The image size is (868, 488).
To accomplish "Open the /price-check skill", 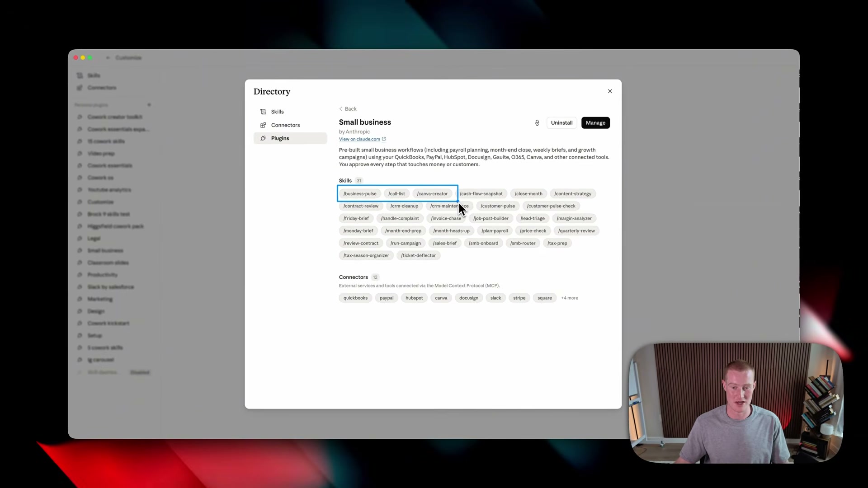I will click(533, 231).
